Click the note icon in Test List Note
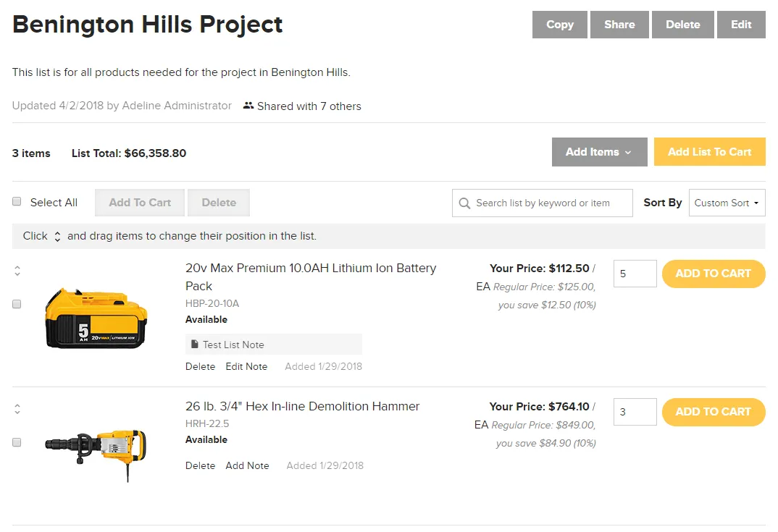Image resolution: width=778 pixels, height=532 pixels. (x=195, y=344)
